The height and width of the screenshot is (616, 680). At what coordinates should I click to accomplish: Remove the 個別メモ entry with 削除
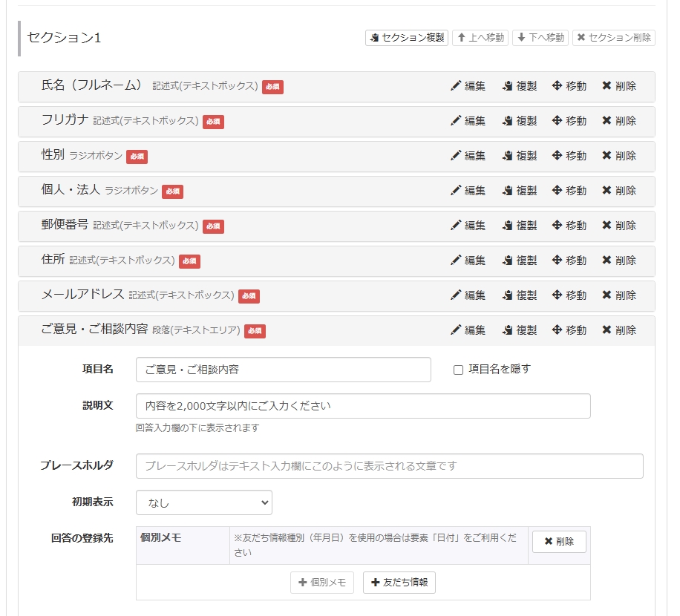(x=558, y=542)
